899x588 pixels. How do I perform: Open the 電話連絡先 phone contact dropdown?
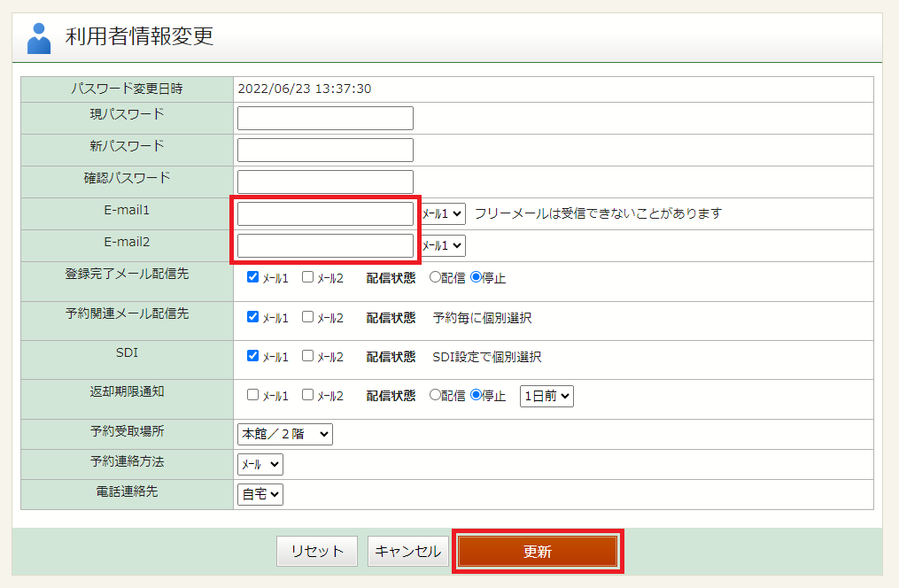coord(259,494)
